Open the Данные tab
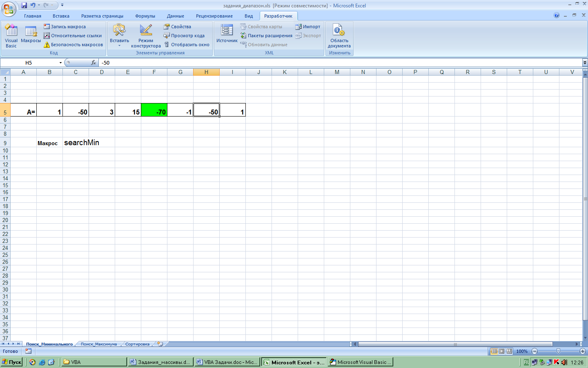This screenshot has width=588, height=368. 175,16
